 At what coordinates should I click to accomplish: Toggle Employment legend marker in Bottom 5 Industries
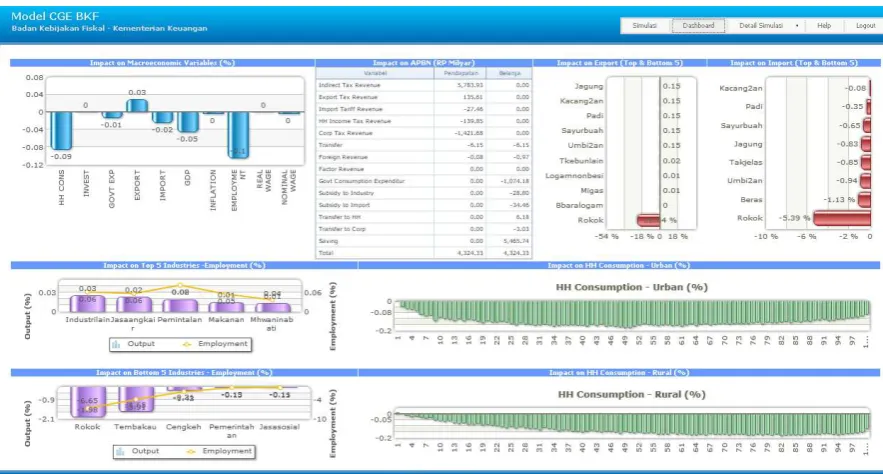tap(191, 451)
